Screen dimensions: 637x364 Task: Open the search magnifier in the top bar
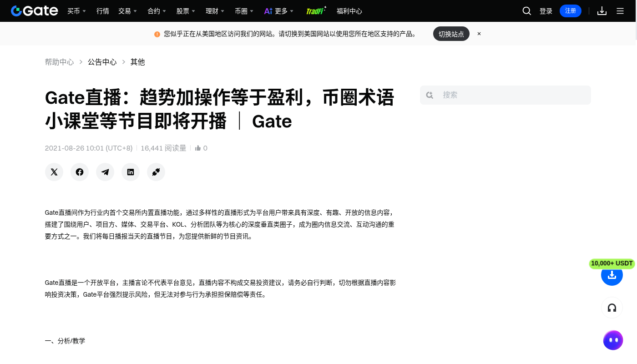[x=527, y=11]
